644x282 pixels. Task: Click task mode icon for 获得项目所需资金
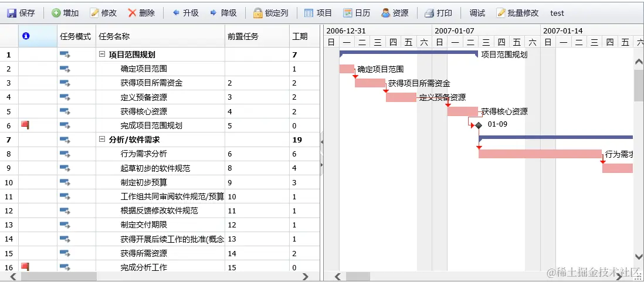click(65, 83)
